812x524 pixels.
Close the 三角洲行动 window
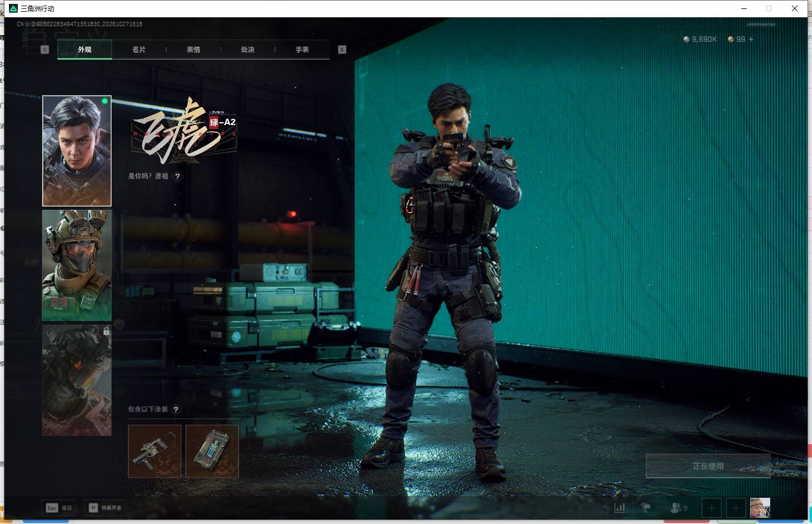(795, 8)
